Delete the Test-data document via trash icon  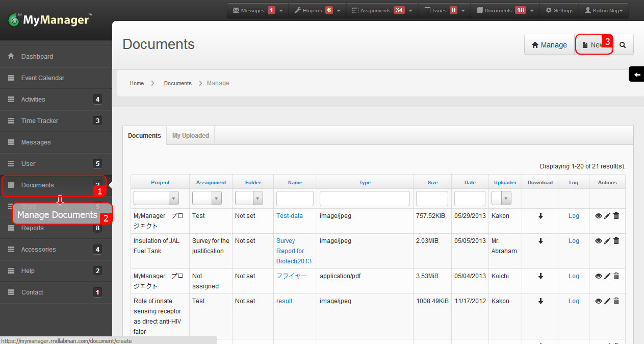click(x=616, y=216)
